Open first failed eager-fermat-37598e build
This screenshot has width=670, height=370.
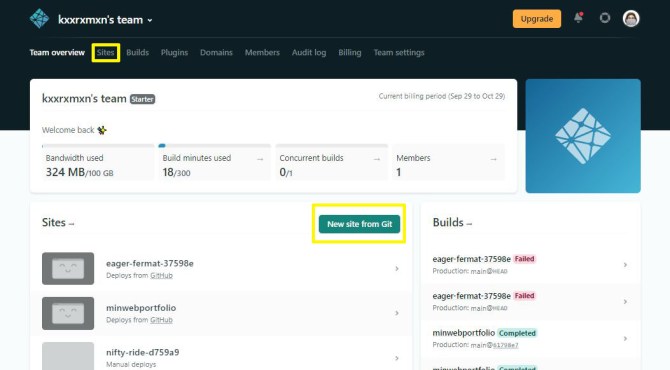[530, 265]
